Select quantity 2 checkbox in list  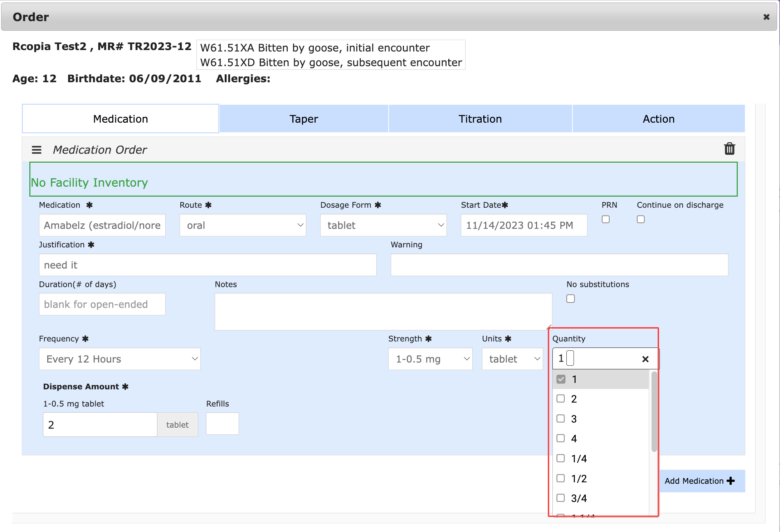point(561,399)
